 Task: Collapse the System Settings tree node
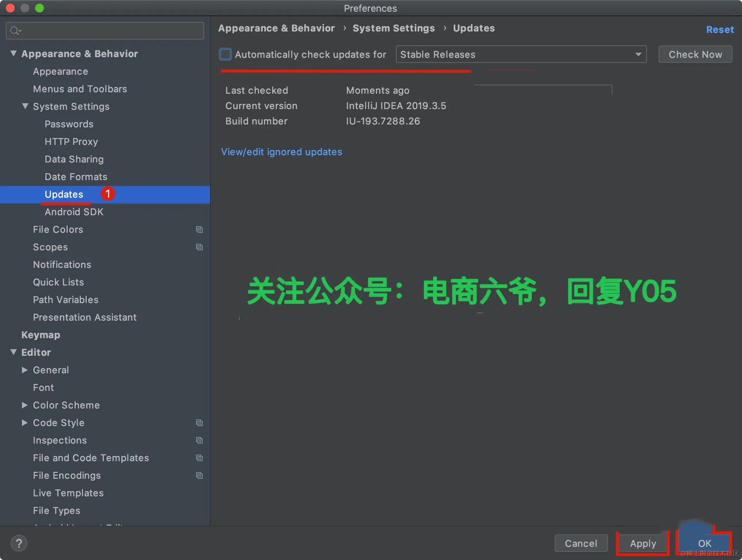pyautogui.click(x=25, y=106)
